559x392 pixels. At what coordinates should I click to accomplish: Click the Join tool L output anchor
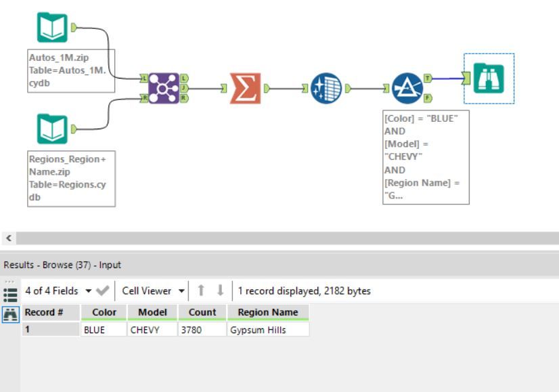coord(184,78)
